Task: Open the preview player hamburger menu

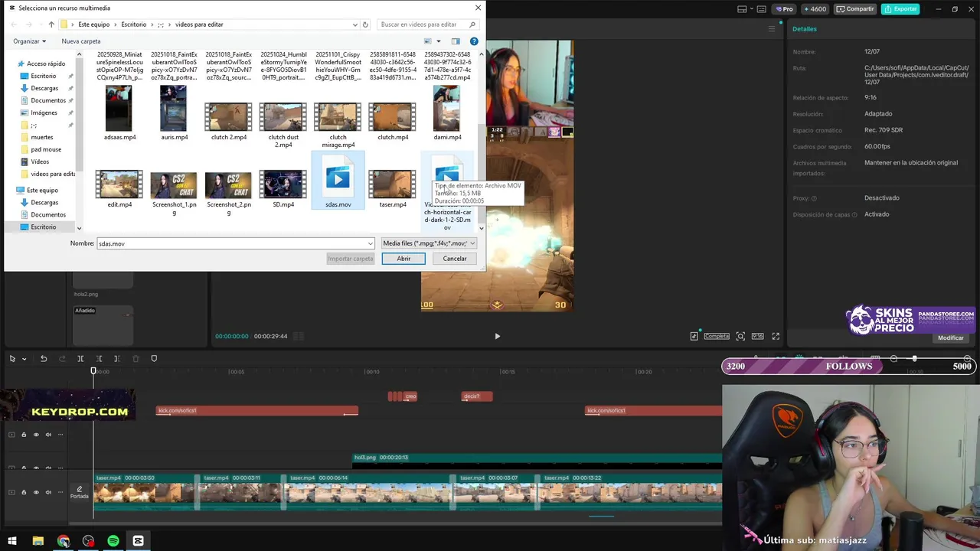Action: click(x=772, y=29)
